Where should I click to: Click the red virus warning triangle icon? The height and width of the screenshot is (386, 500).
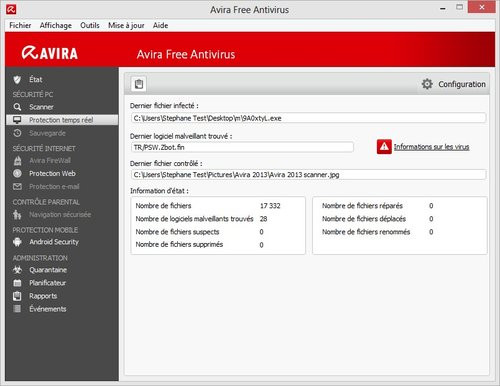(x=384, y=147)
